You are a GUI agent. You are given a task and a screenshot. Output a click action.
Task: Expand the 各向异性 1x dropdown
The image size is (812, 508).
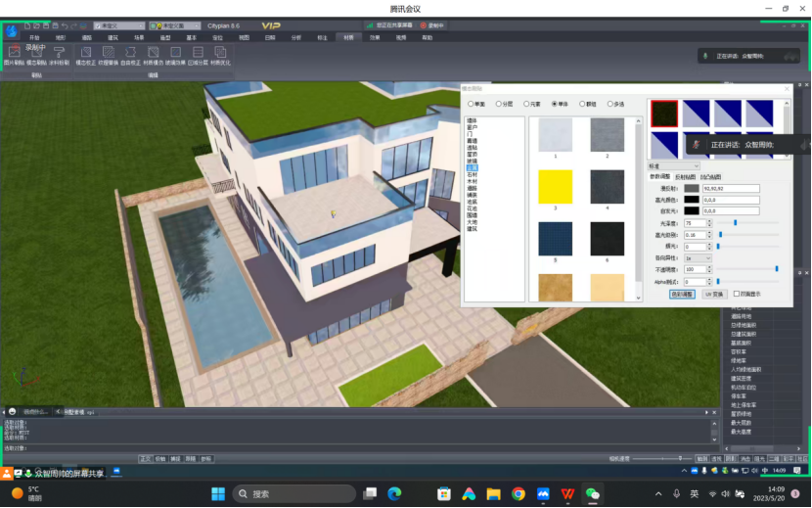click(x=699, y=257)
